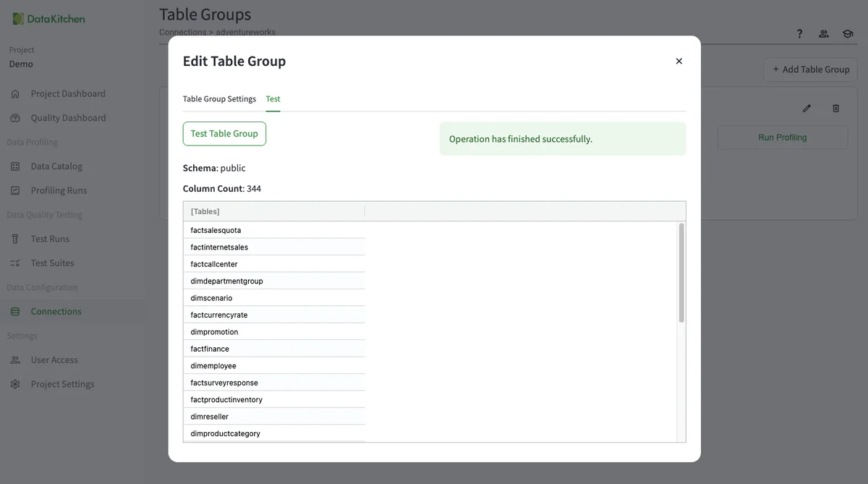
Task: Click the User Access people icon
Action: (x=15, y=360)
